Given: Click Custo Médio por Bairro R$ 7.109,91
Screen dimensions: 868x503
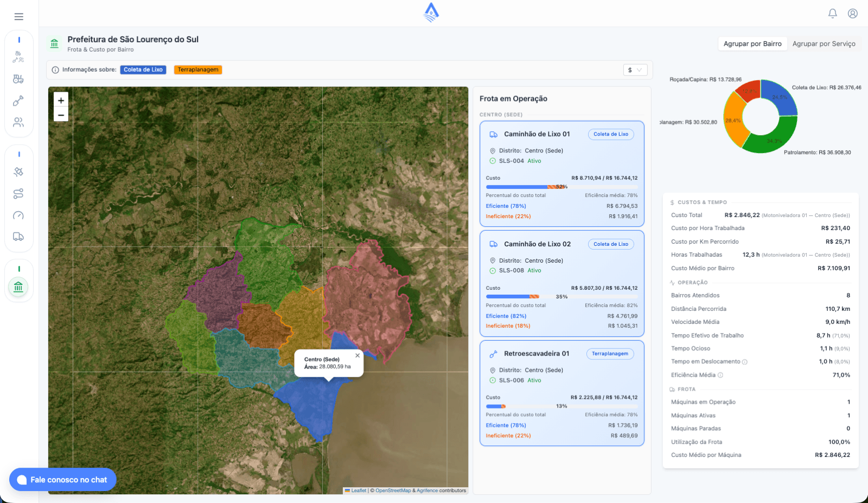Looking at the screenshot, I should click(x=834, y=269).
